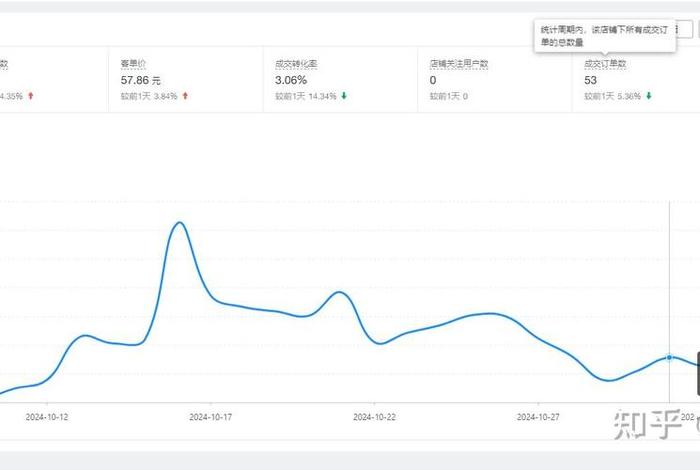The height and width of the screenshot is (470, 700).
Task: Click the 2024-10-22 x-axis date label
Action: point(375,416)
